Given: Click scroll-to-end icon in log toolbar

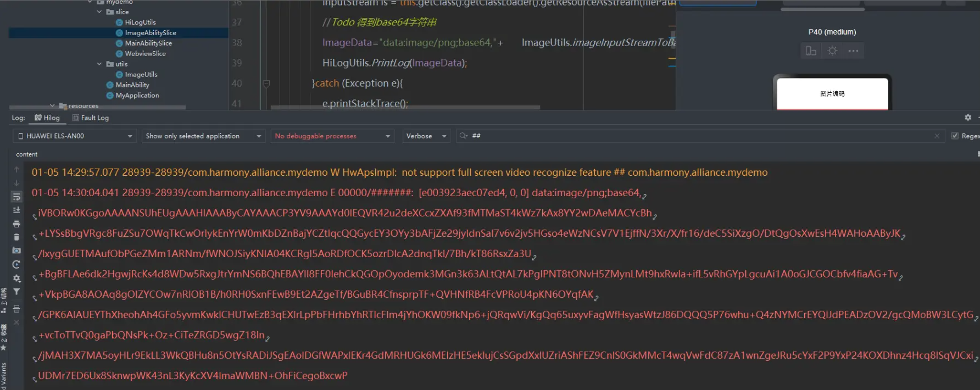Looking at the screenshot, I should tap(16, 210).
